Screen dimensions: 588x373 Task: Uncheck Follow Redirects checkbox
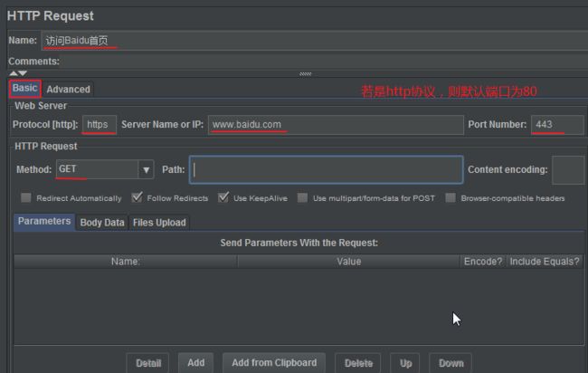(137, 197)
